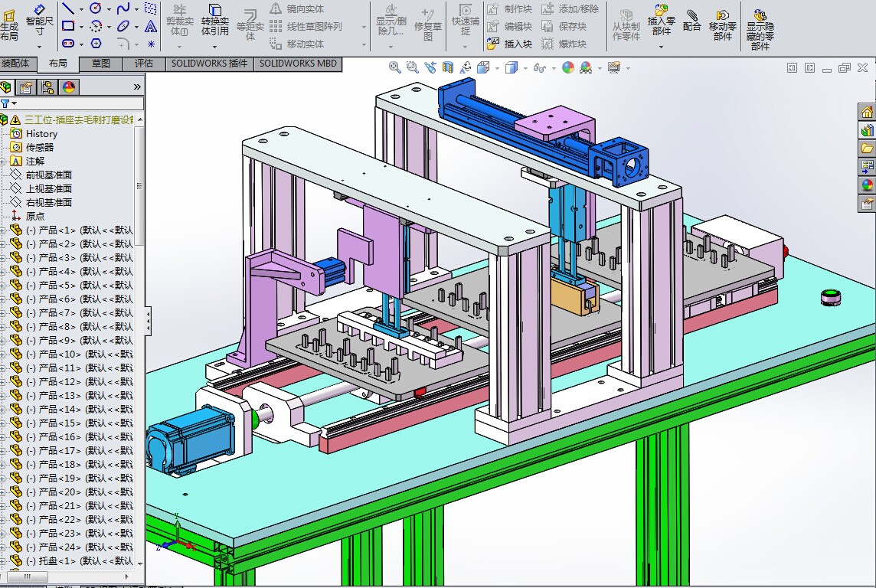876x588 pixels.
Task: Open the Insert Components (插入零部件) dropdown arrow
Action: [x=661, y=47]
